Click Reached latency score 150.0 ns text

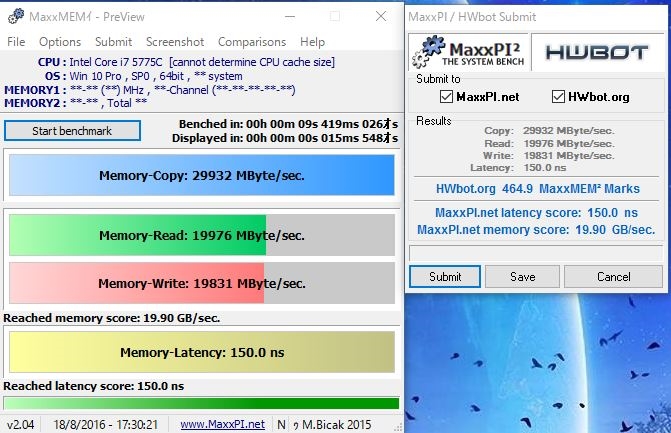94,386
